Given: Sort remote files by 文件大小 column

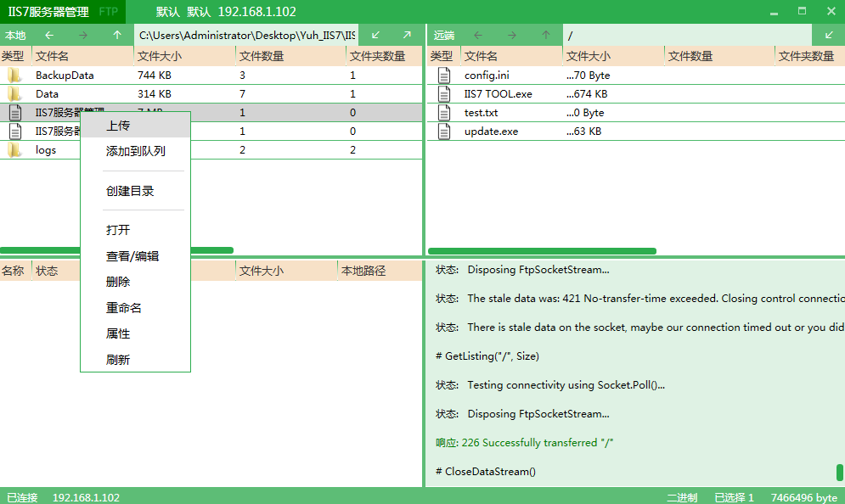Looking at the screenshot, I should coord(613,57).
